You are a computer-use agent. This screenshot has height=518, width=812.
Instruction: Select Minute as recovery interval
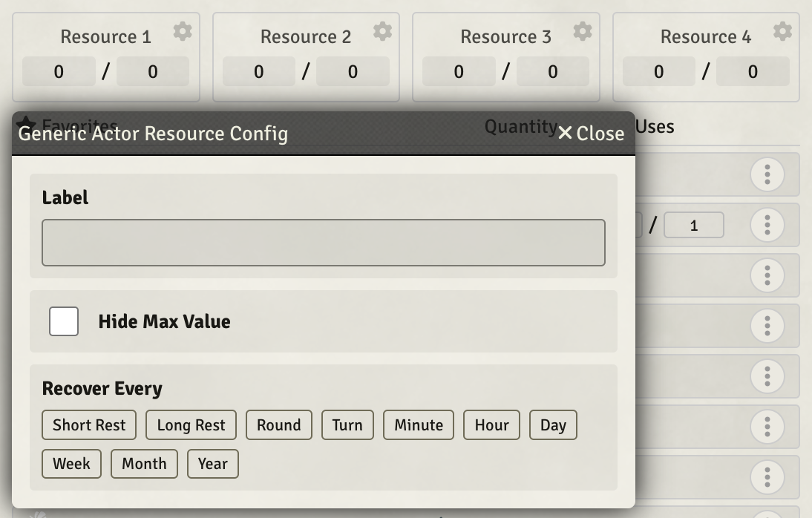[x=418, y=424]
